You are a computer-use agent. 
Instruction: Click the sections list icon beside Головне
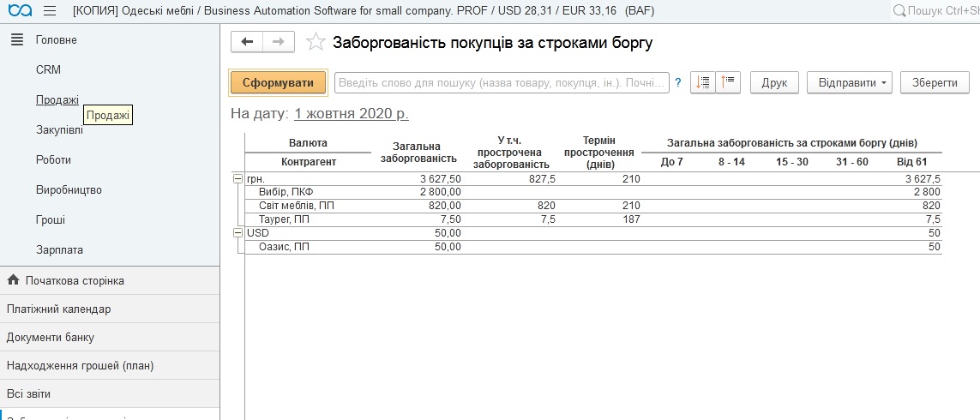click(16, 39)
